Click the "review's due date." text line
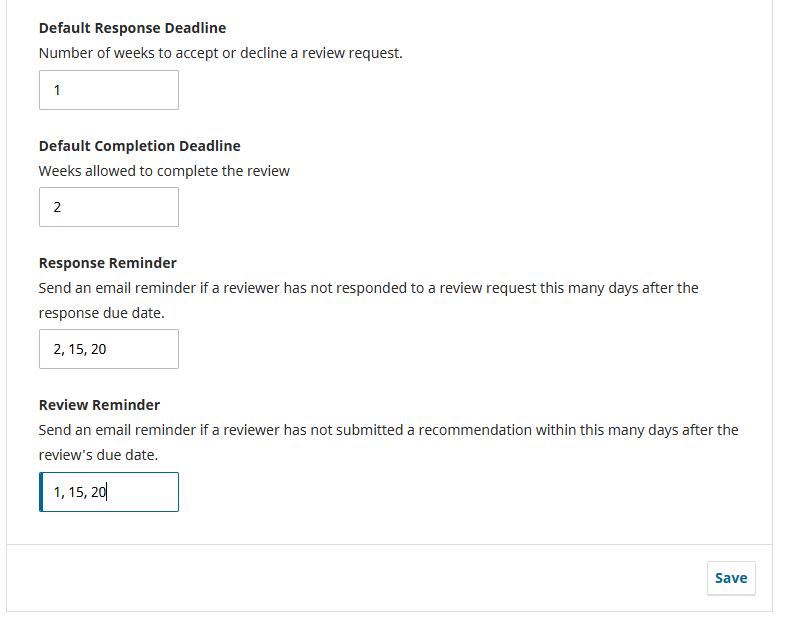786x631 pixels. coord(98,454)
